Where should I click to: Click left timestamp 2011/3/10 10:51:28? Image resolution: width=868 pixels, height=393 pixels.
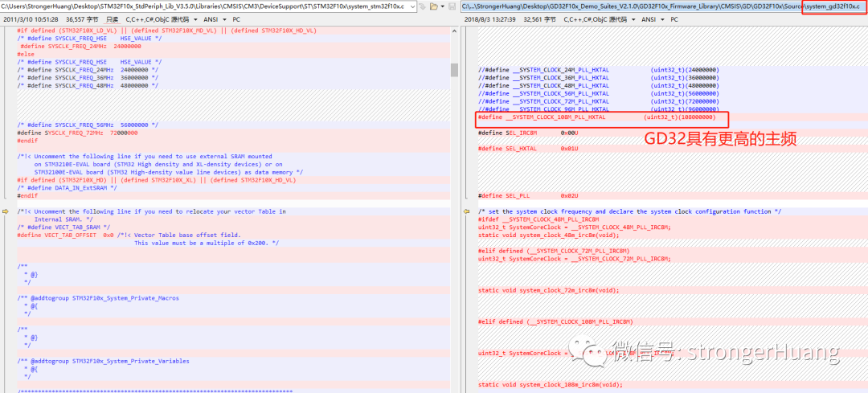point(31,18)
